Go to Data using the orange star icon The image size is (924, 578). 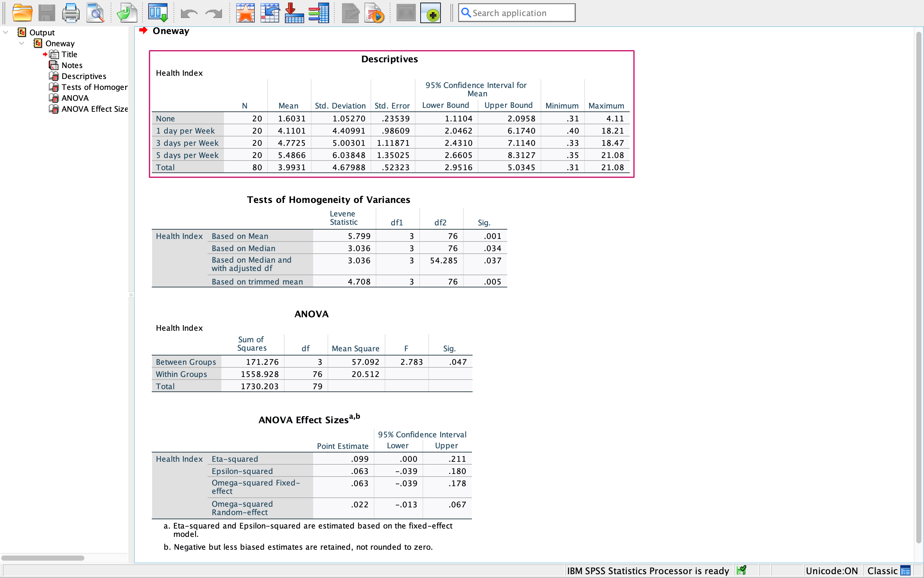[x=245, y=13]
